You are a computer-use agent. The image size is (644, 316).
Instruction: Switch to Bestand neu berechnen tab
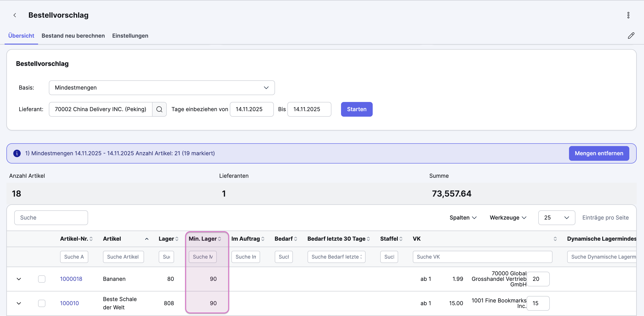[73, 36]
